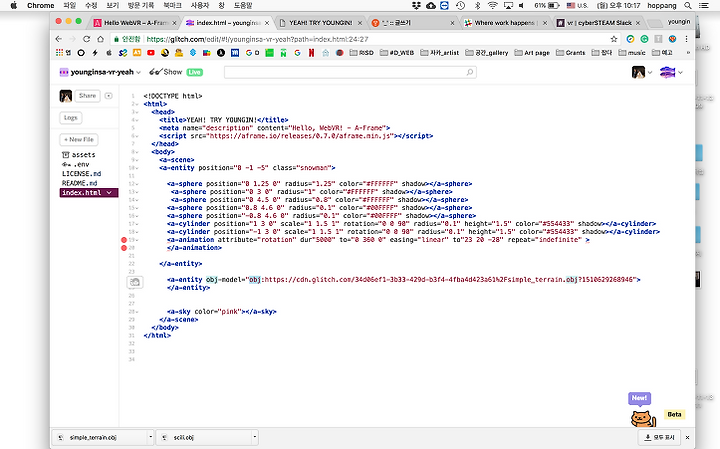The image size is (720, 449).
Task: Collapse the a-scene fold at line 9
Action: 137,160
